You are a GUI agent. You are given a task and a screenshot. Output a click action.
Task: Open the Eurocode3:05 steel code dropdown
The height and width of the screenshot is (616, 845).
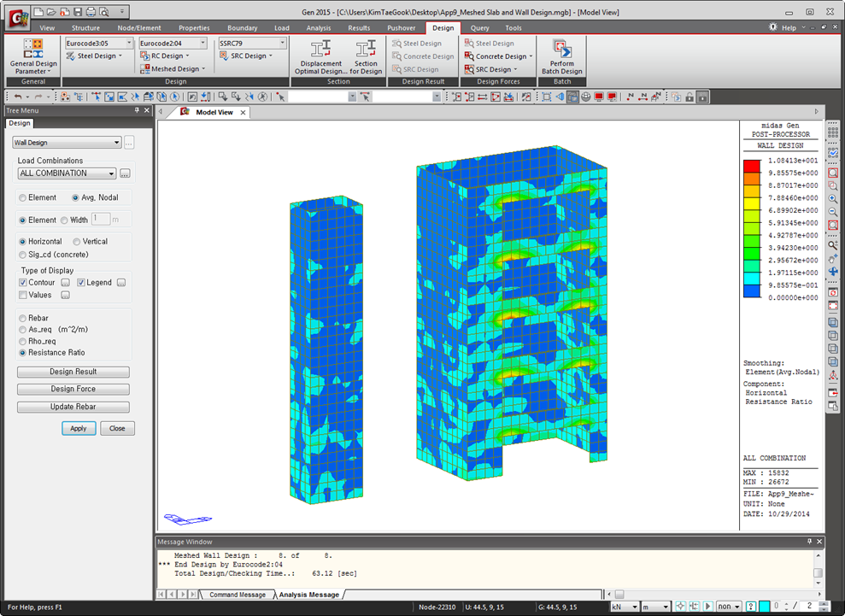(x=98, y=43)
